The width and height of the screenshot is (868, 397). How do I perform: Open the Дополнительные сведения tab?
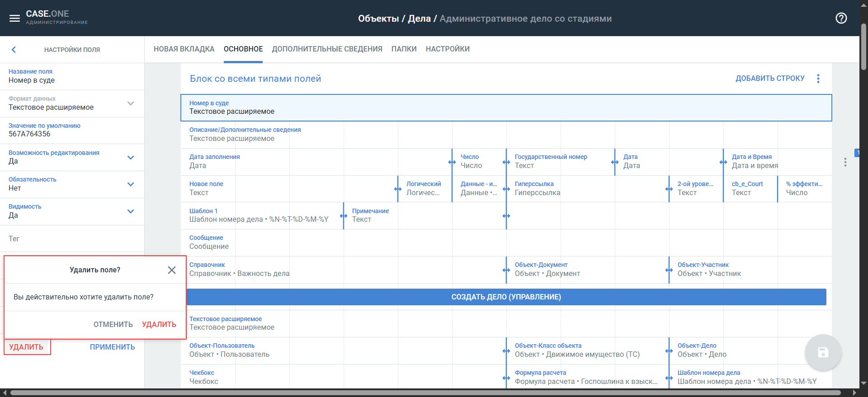(327, 49)
